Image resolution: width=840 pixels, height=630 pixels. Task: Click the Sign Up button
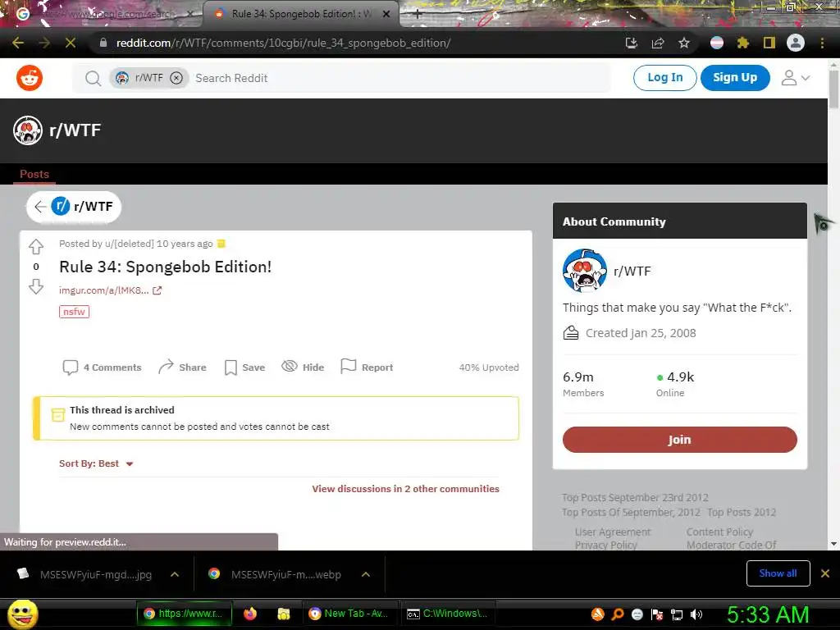[735, 78]
